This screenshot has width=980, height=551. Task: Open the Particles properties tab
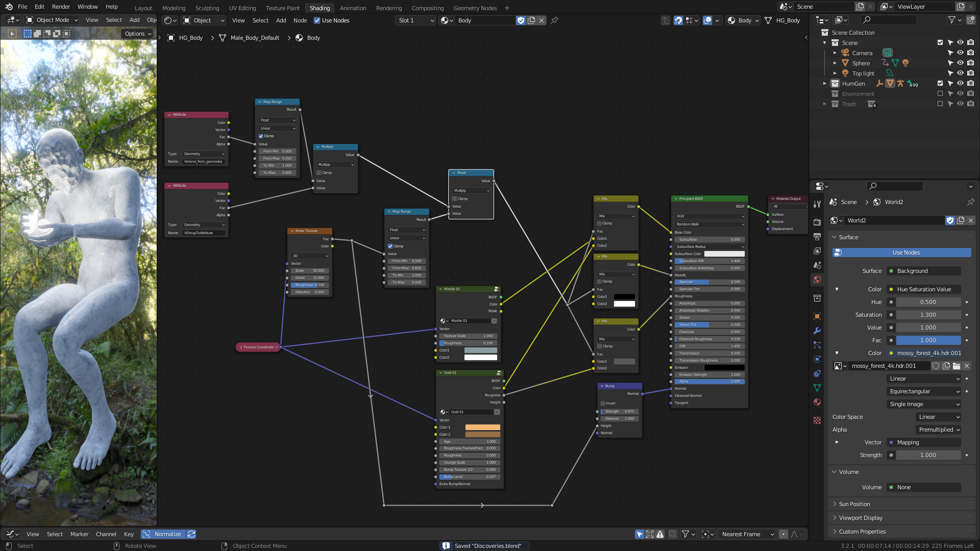[817, 345]
